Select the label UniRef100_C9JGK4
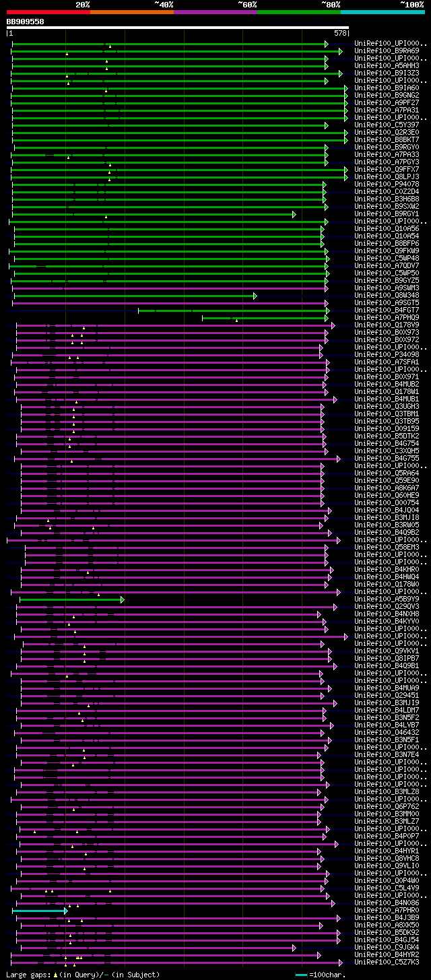 coord(387,947)
